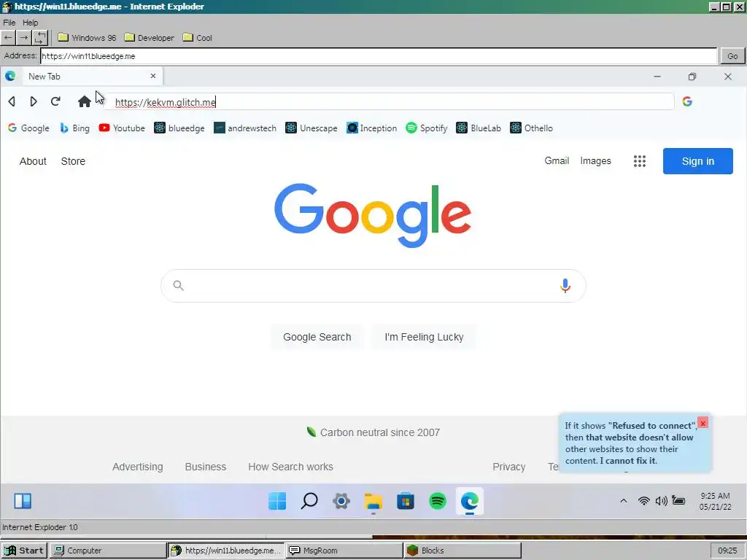Switch to Blocks taskbar window
The width and height of the screenshot is (747, 560).
(x=462, y=551)
